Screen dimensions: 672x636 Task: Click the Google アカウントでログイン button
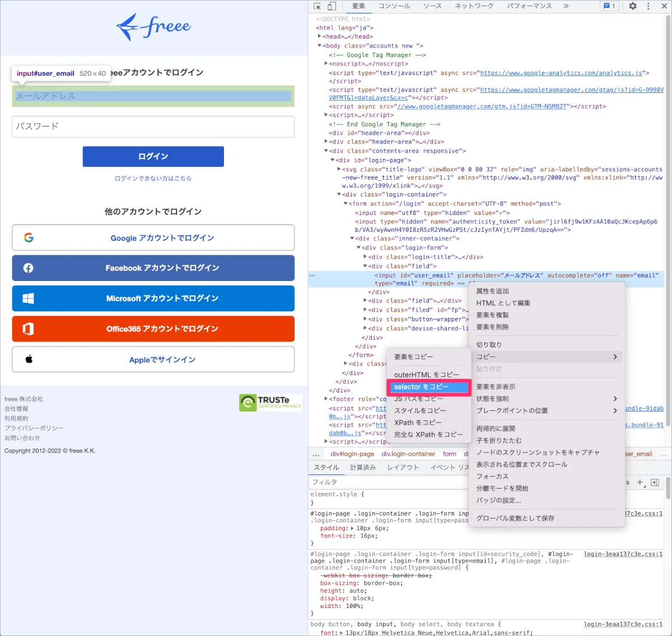[153, 238]
